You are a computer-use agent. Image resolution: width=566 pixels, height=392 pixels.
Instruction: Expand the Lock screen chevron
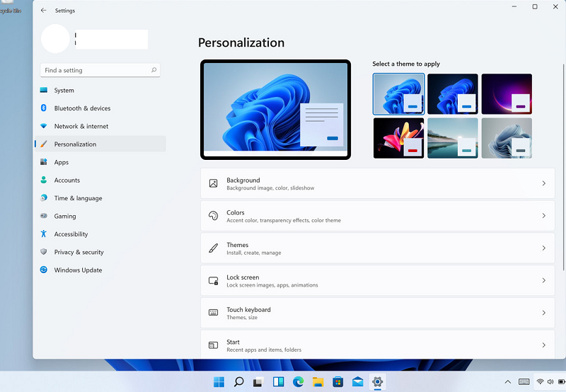543,280
